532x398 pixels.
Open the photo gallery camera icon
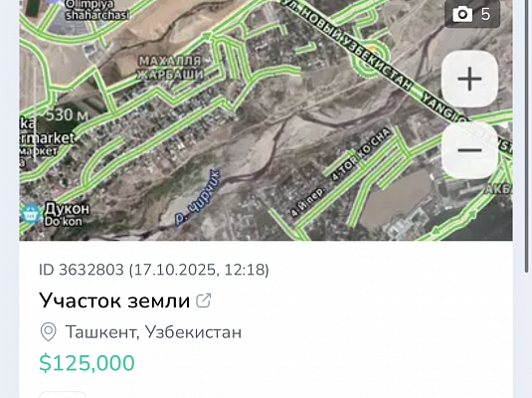pos(462,15)
